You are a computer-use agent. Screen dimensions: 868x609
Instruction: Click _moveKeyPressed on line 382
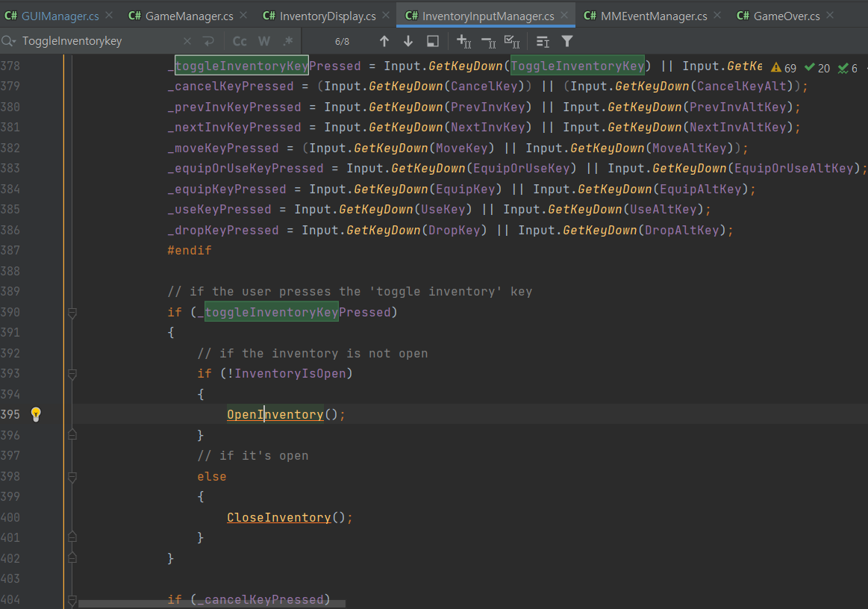pos(223,149)
